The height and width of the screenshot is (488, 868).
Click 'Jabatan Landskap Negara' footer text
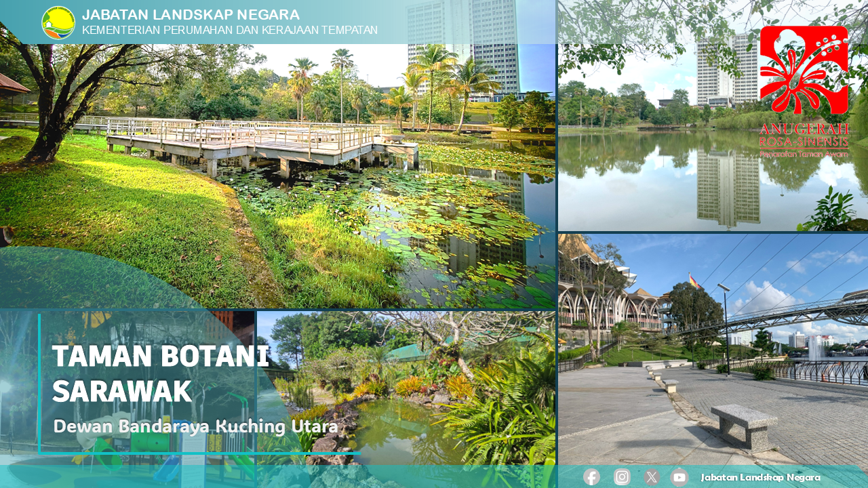coord(760,478)
